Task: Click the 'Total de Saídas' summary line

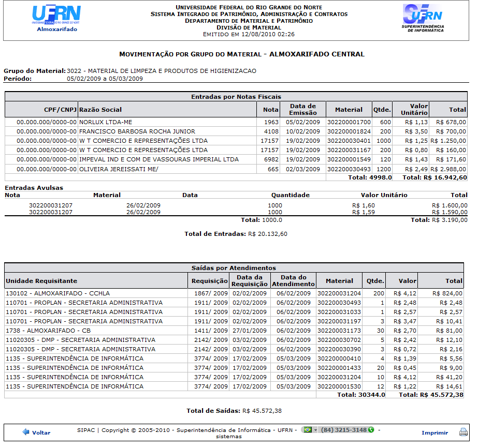Action: 234,411
